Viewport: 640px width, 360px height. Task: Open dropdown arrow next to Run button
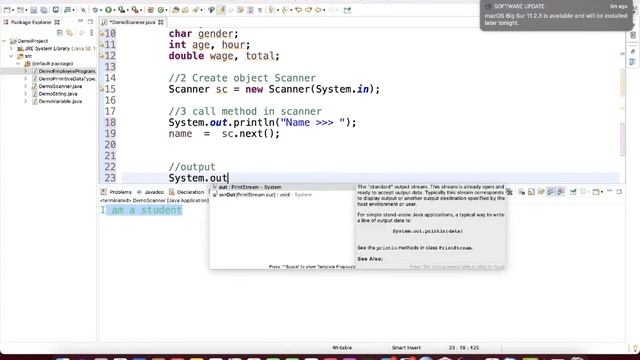(114, 10)
